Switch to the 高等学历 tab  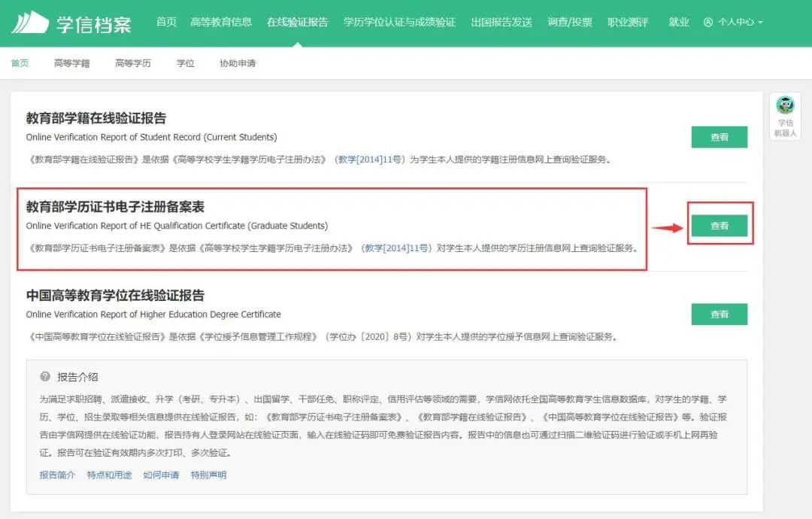[133, 63]
